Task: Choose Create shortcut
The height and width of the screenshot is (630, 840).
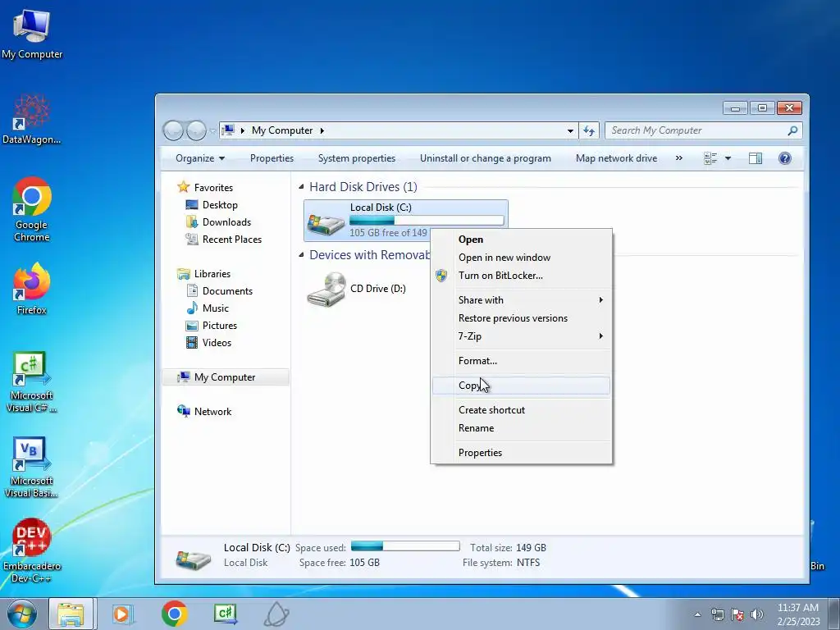Action: pos(521,410)
